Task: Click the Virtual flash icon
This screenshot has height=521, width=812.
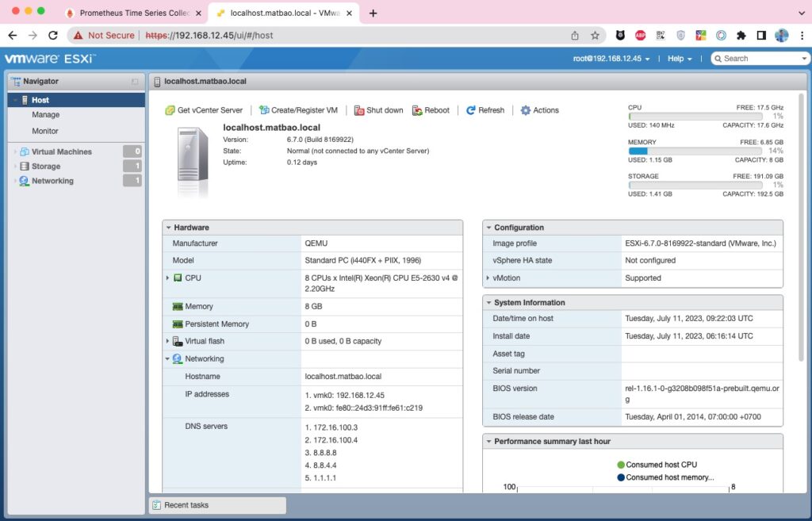Action: 178,341
